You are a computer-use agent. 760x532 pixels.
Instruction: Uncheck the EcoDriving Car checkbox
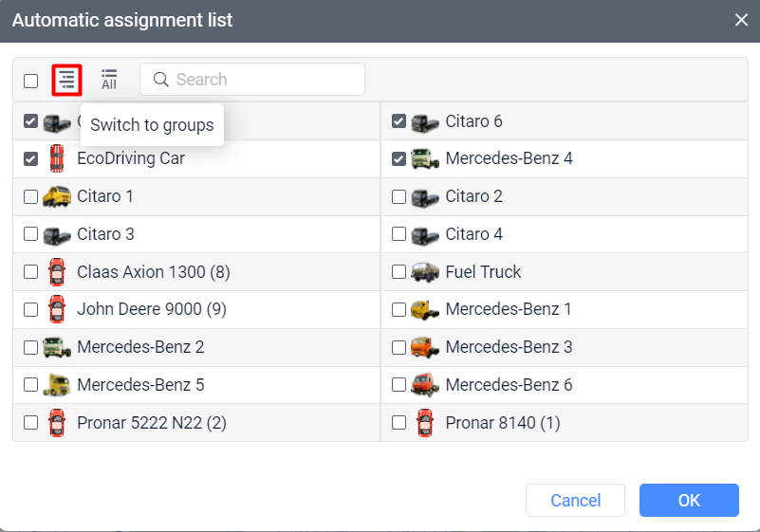[x=31, y=158]
